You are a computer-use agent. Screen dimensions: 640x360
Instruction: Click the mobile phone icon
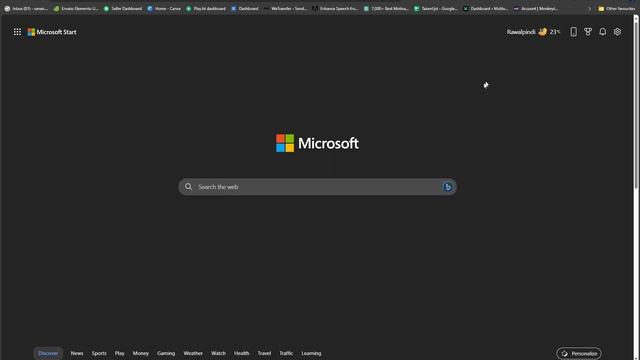pos(573,32)
